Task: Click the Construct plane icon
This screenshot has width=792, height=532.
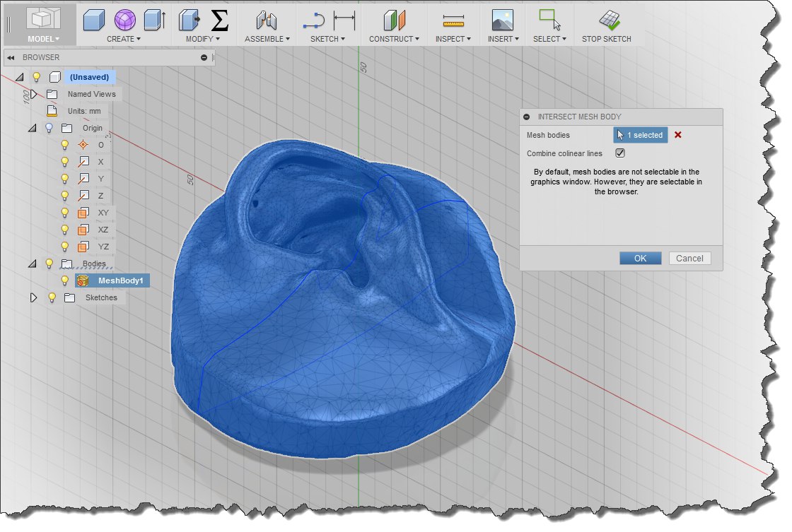Action: (394, 20)
